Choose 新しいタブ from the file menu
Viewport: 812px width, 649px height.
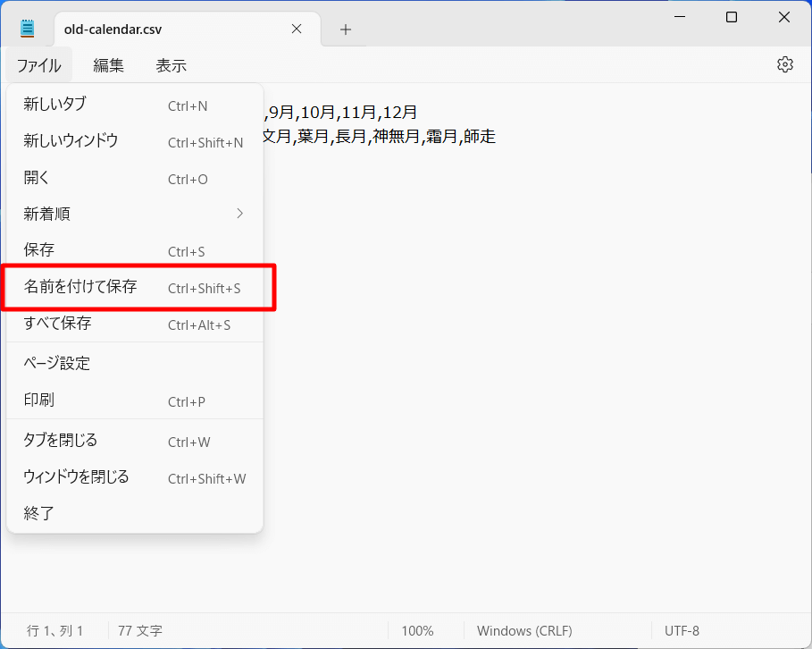[x=134, y=105]
